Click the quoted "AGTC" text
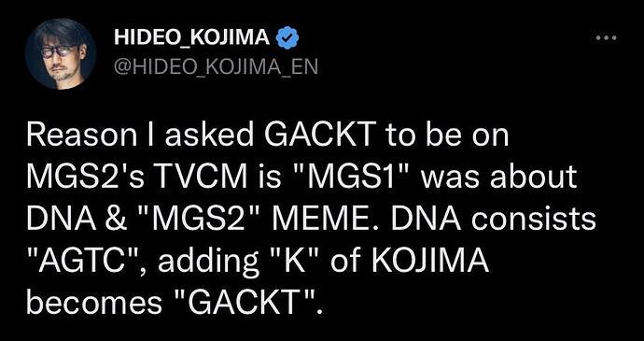Viewport: 644px width, 341px height. pyautogui.click(x=89, y=262)
